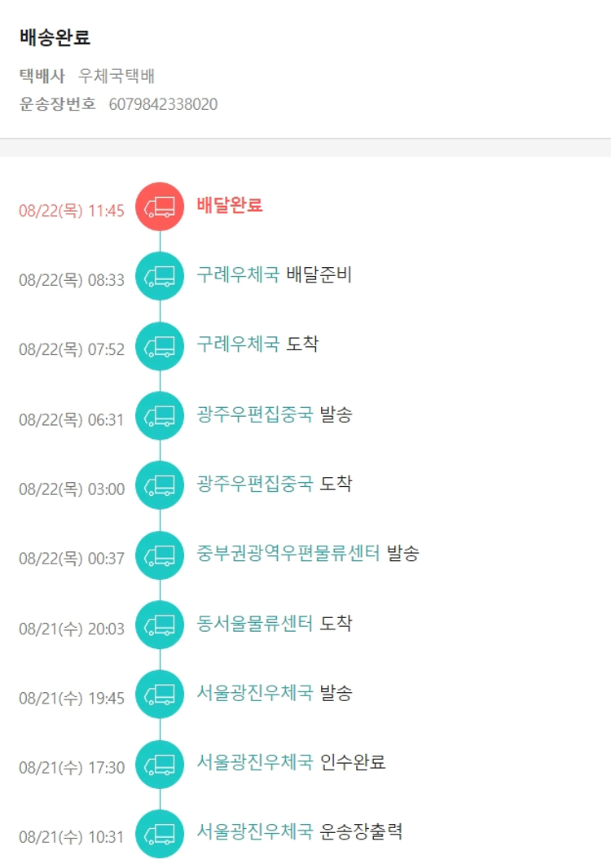Click the truck icon beside 구례우체국 도착
The image size is (611, 868).
[160, 346]
